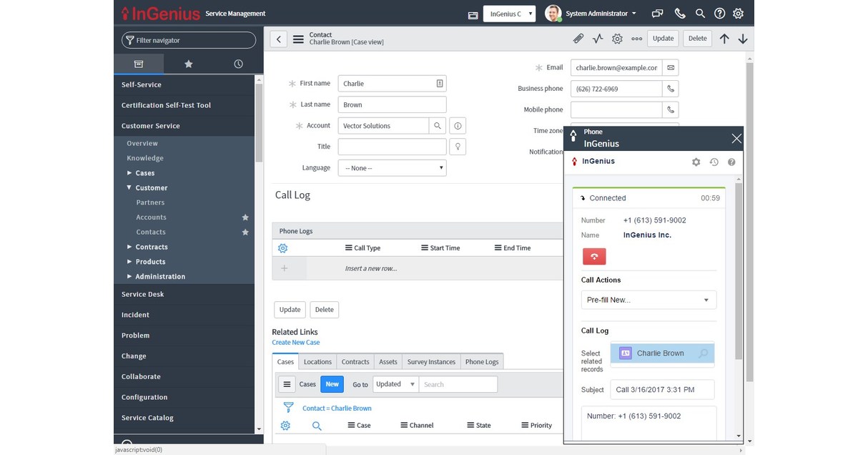Click the more options ellipsis icon
Screen dimensions: 868x455
click(x=636, y=39)
